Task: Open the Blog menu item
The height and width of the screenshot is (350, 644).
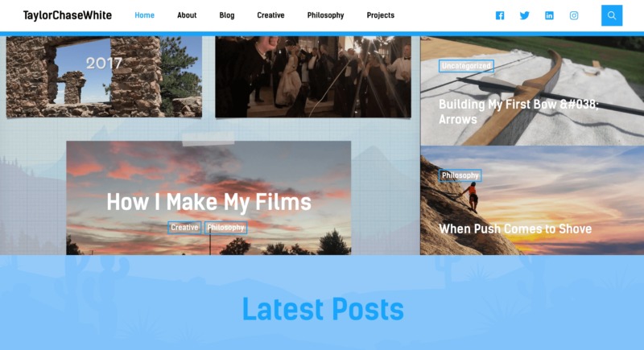Action: (x=227, y=15)
